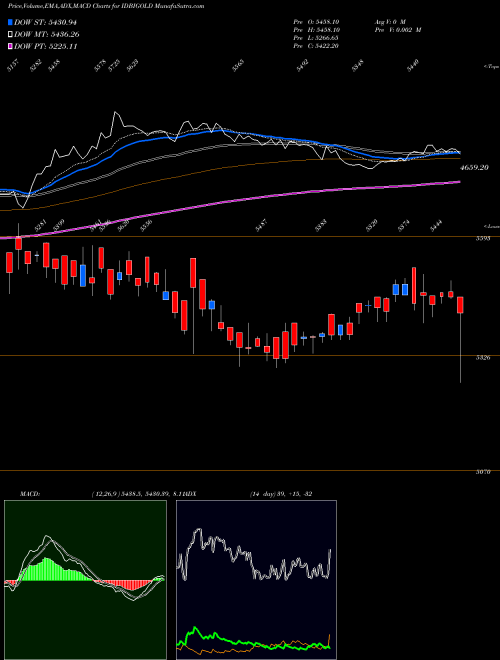This screenshot has height=660, width=500.
Task: Click the 3326 middle price level label
Action: (483, 357)
